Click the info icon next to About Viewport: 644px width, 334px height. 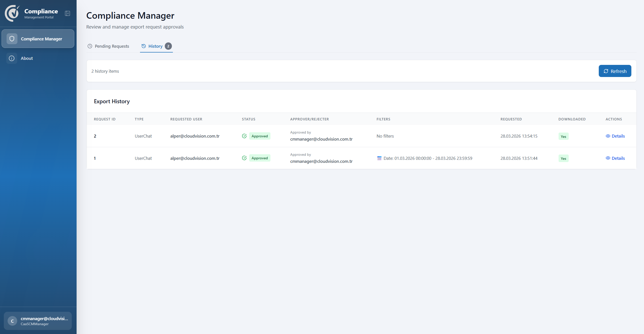click(12, 58)
